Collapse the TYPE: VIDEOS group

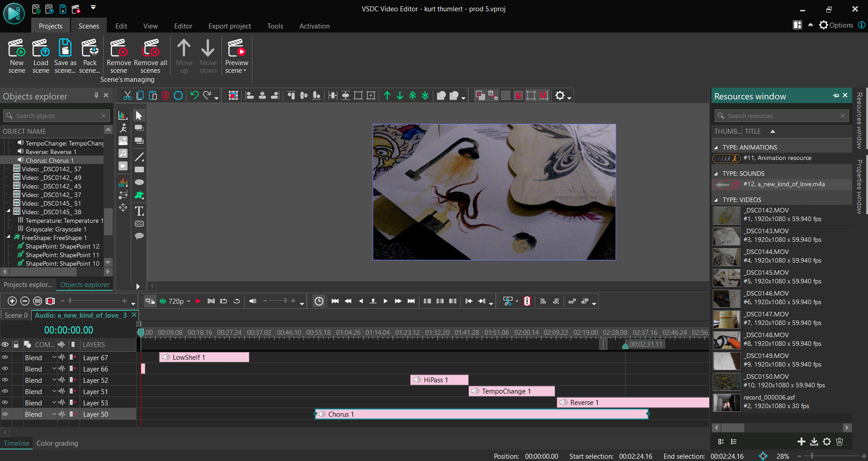pyautogui.click(x=716, y=200)
